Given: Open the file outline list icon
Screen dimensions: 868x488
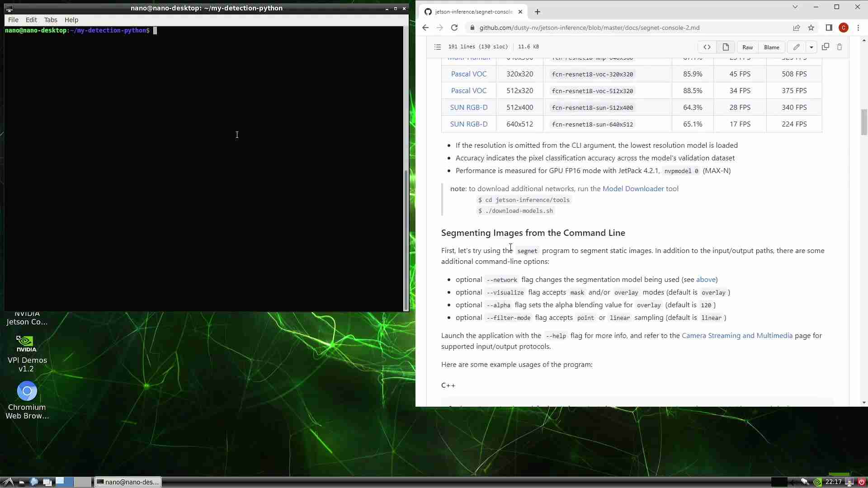Looking at the screenshot, I should [437, 47].
